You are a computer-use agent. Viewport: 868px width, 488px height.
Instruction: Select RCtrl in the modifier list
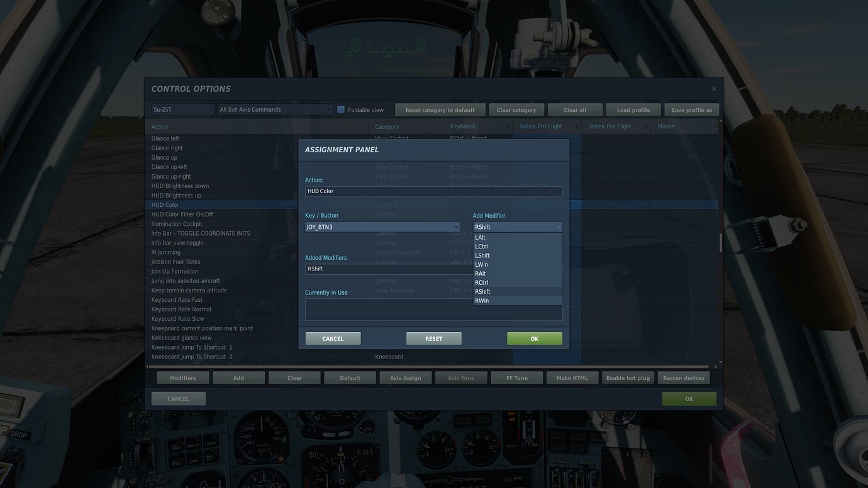click(x=482, y=282)
